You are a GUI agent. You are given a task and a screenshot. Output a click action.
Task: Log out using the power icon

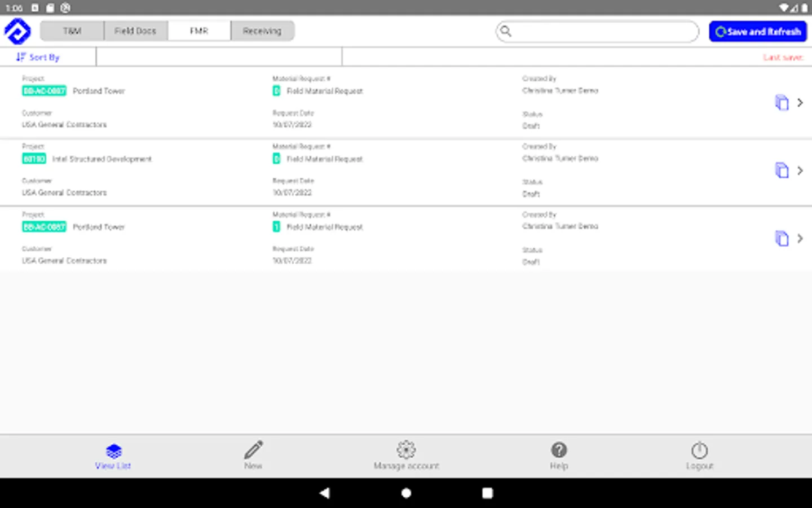point(699,456)
